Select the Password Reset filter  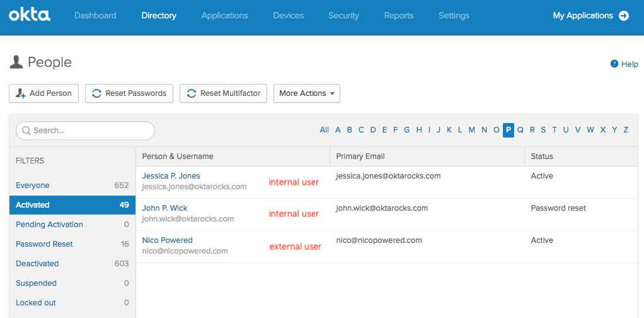point(44,244)
